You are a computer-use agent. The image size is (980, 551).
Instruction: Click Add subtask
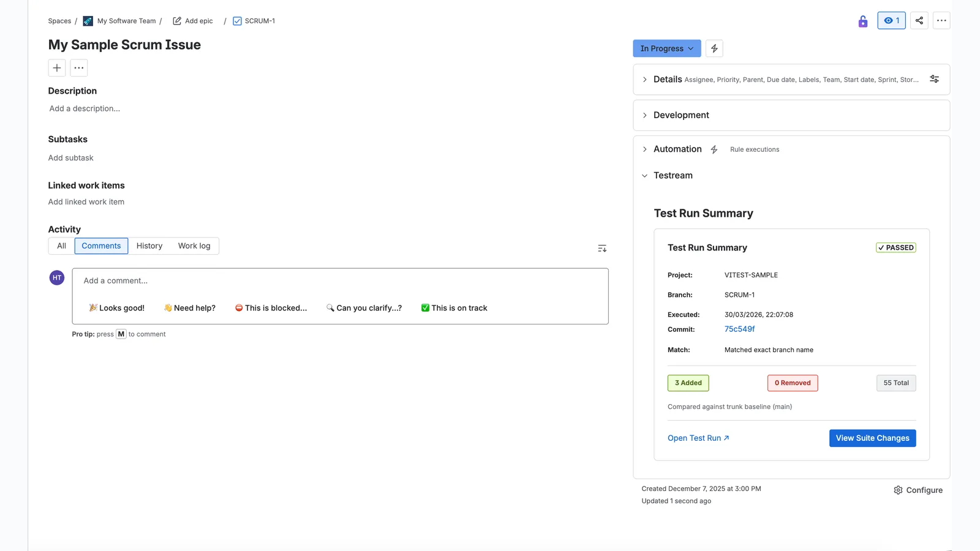[x=71, y=158]
